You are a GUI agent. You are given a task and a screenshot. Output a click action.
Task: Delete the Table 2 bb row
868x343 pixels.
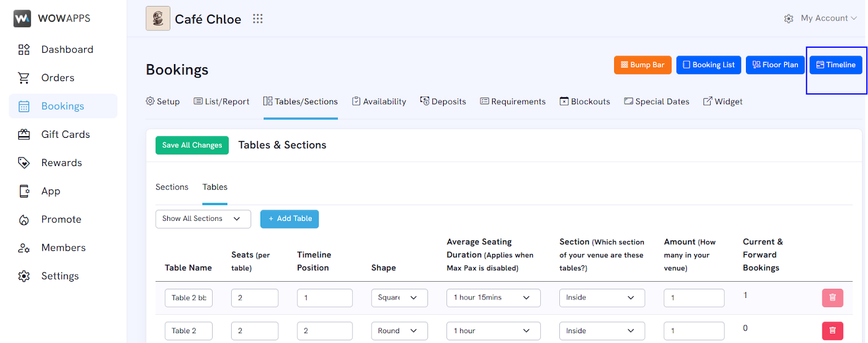click(833, 298)
